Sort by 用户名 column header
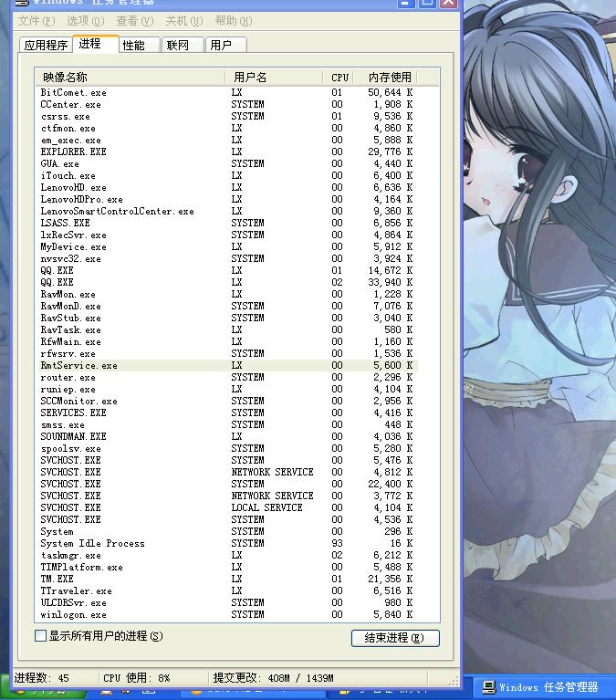 pyautogui.click(x=274, y=78)
